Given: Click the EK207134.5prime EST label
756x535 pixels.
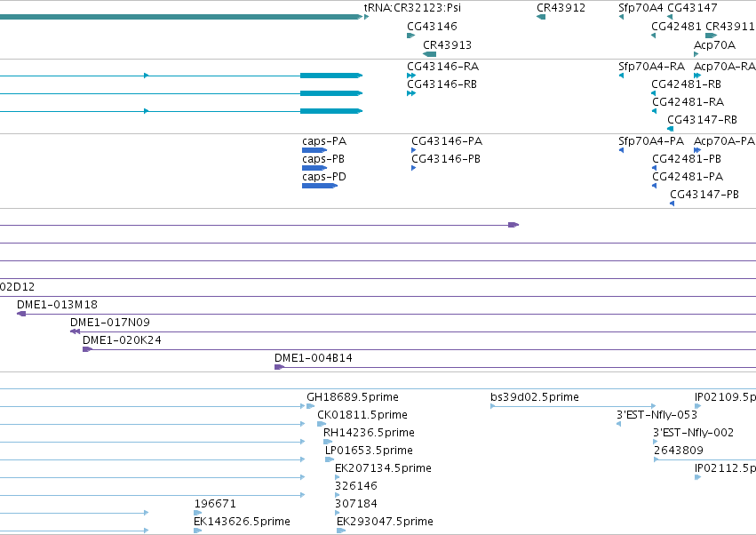Looking at the screenshot, I should click(383, 468).
